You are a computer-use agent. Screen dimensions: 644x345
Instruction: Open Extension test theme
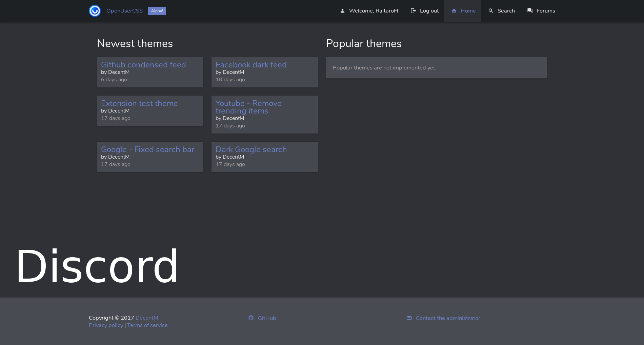139,103
